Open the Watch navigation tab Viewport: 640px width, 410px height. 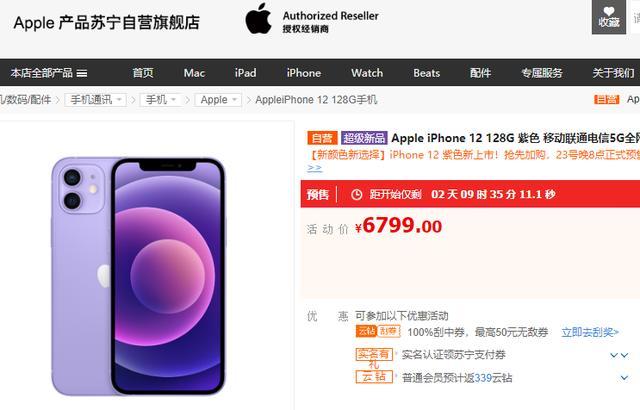pos(367,73)
